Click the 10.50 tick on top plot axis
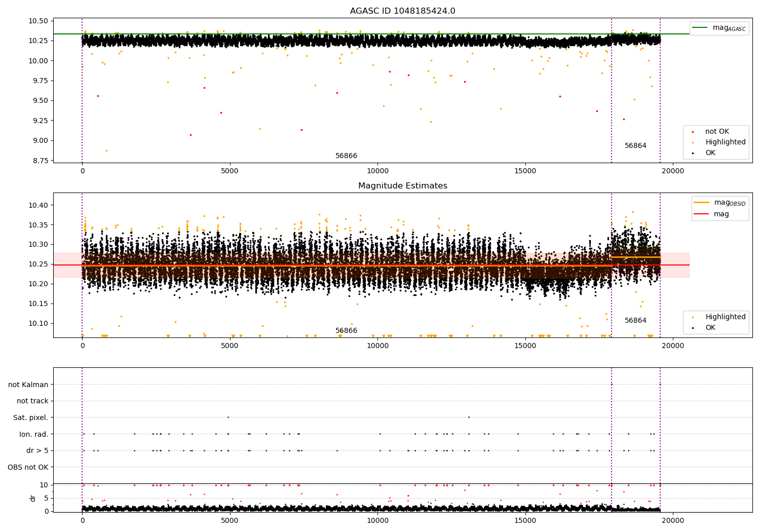Screen dimensions: 760x532 pyautogui.click(x=39, y=21)
